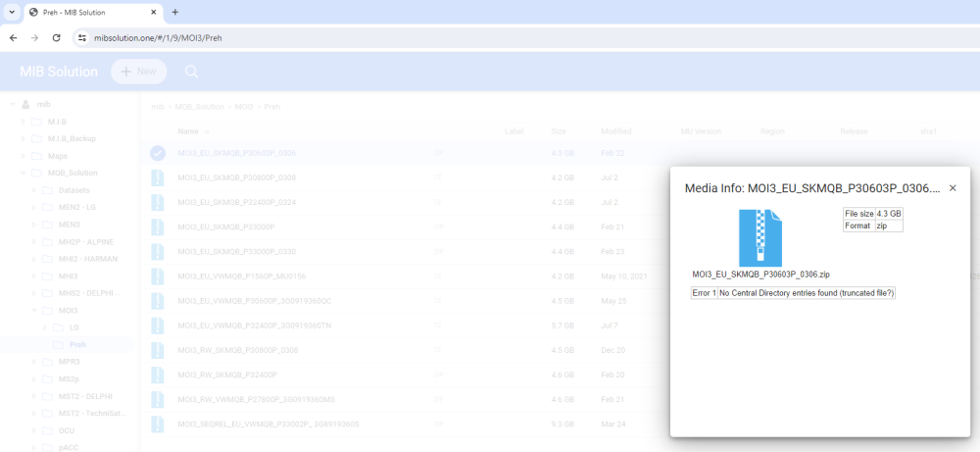Open a new browser tab with plus
This screenshot has height=452, width=980.
pyautogui.click(x=175, y=12)
